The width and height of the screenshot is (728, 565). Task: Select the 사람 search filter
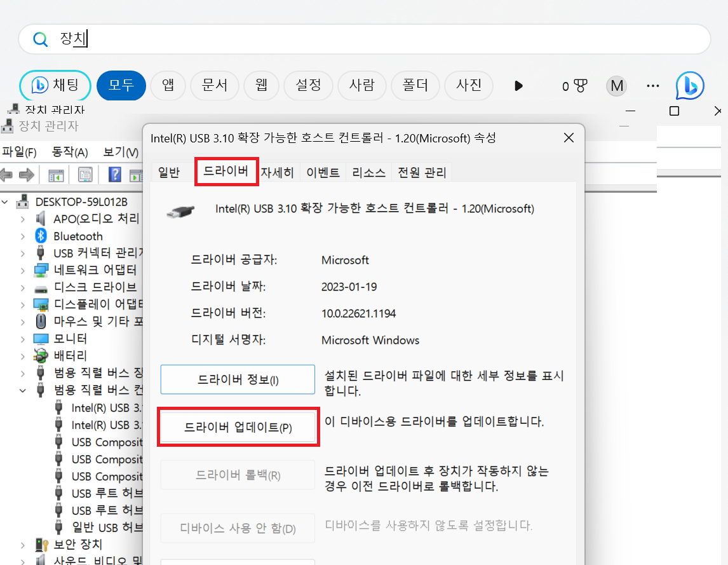point(362,86)
